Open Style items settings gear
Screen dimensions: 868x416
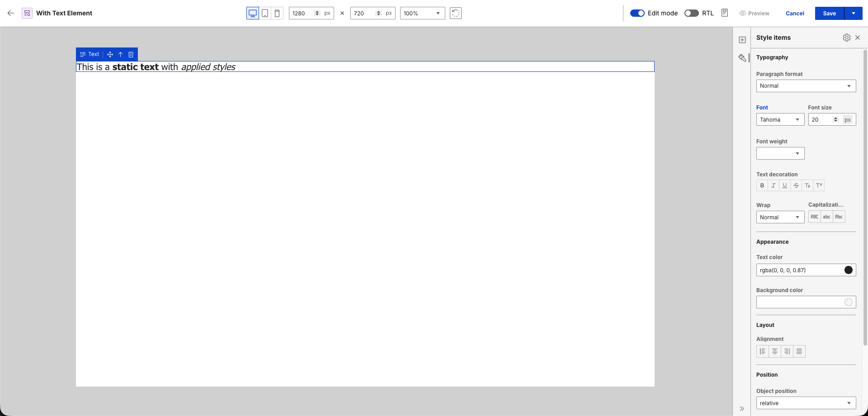[x=847, y=38]
